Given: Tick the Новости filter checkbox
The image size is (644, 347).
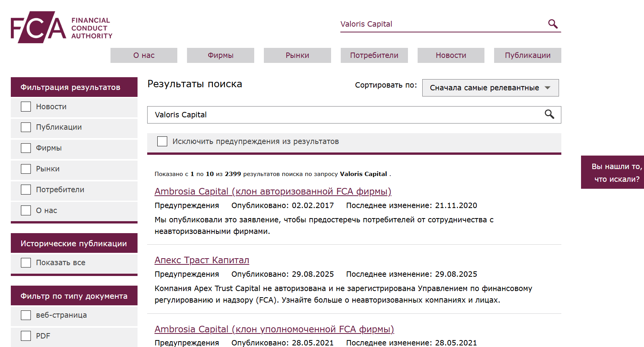Looking at the screenshot, I should coord(26,107).
